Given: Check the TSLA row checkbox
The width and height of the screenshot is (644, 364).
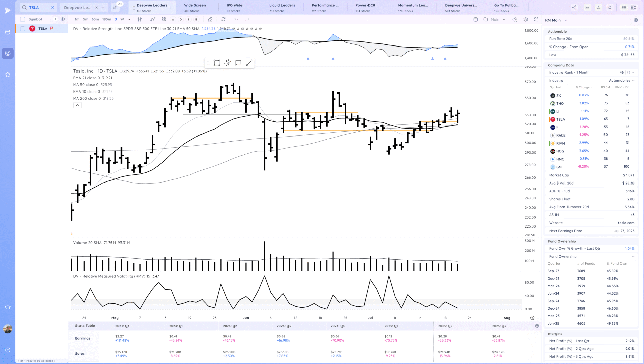Looking at the screenshot, I should pos(23,29).
